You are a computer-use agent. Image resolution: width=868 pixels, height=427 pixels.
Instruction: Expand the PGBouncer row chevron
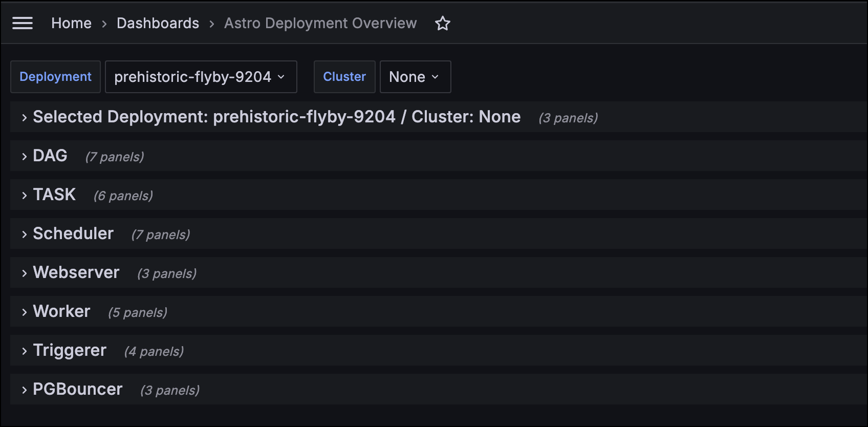[x=24, y=390]
